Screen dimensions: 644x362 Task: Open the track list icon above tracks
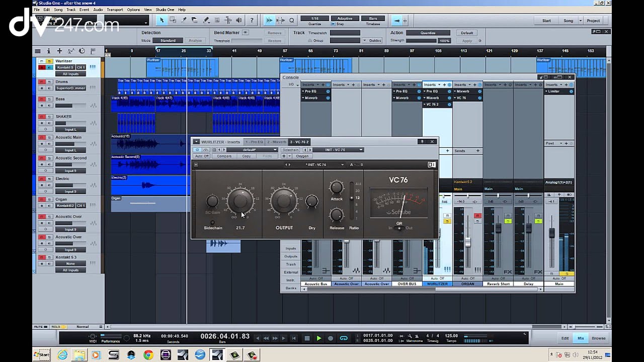37,51
